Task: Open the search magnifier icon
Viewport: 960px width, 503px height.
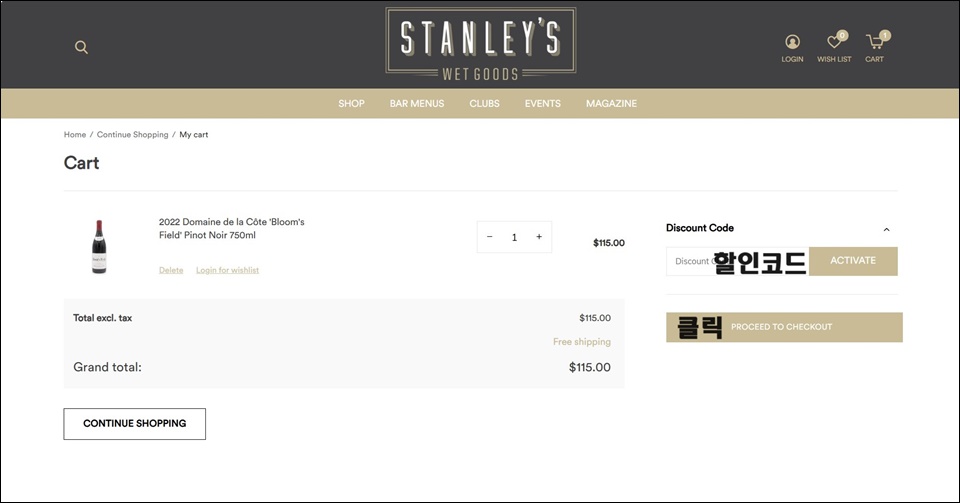Action: click(x=81, y=47)
